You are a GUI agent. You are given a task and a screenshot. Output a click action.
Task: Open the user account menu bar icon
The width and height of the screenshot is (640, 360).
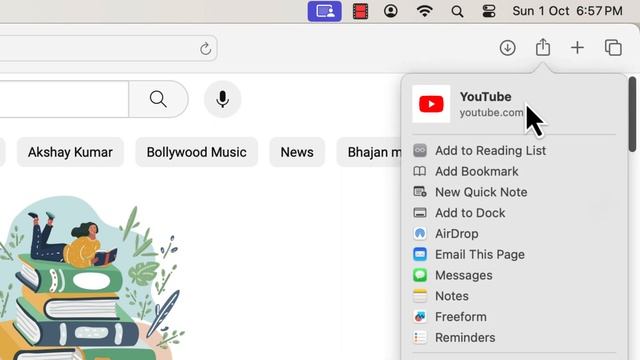tap(391, 11)
